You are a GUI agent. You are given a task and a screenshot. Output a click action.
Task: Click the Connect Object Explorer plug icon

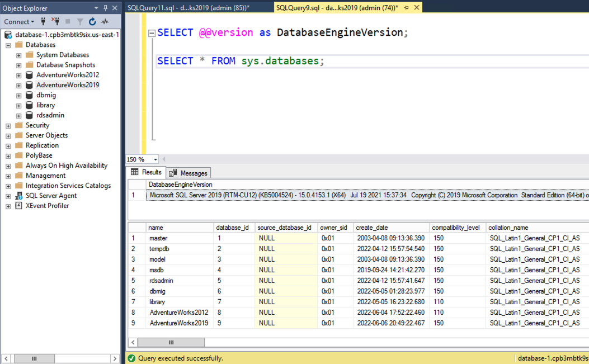click(43, 22)
